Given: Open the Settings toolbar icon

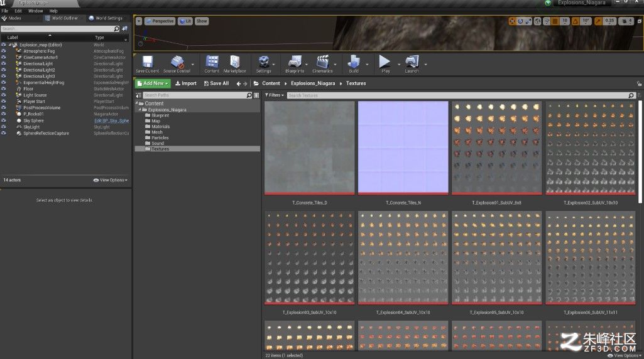Looking at the screenshot, I should click(x=264, y=62).
